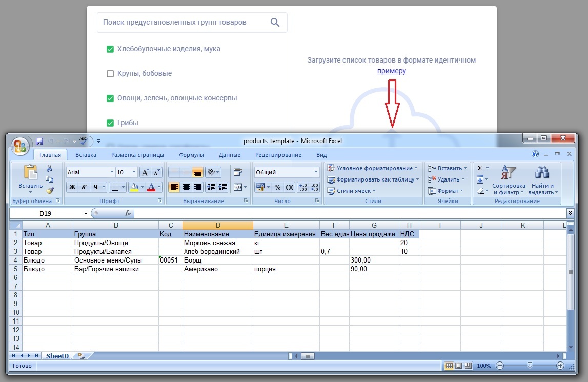Viewport: 588px width, 382px height.
Task: Open the Разметка страницы tab
Action: click(x=137, y=155)
